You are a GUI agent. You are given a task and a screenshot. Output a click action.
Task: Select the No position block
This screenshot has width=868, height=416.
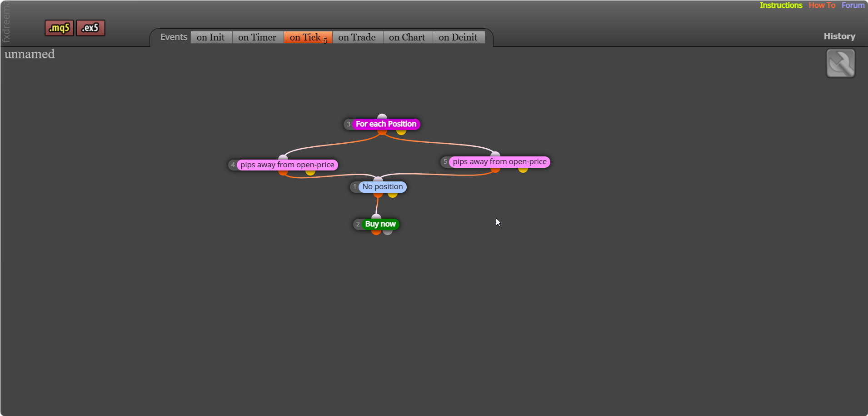tap(382, 187)
